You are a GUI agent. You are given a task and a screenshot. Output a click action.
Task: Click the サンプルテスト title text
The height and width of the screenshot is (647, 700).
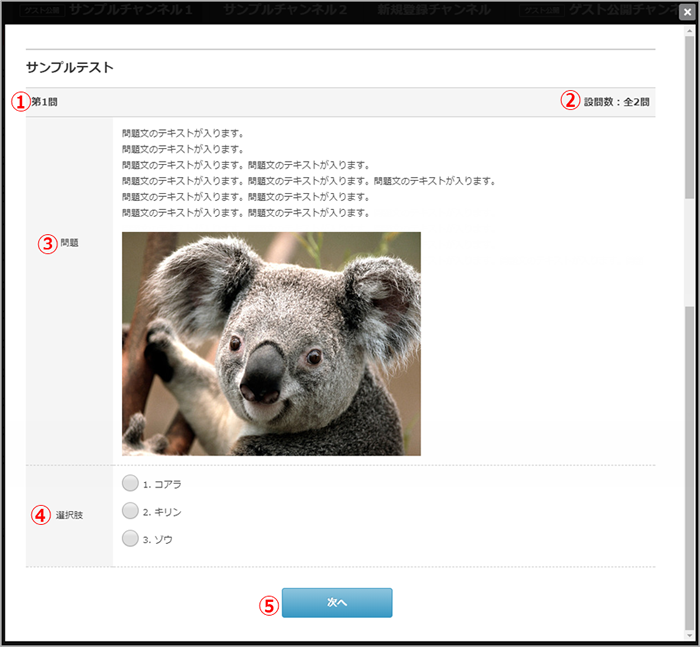[70, 67]
